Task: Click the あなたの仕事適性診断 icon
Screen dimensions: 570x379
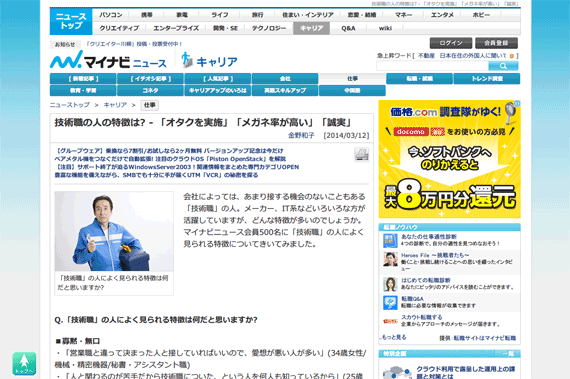Action: 390,241
